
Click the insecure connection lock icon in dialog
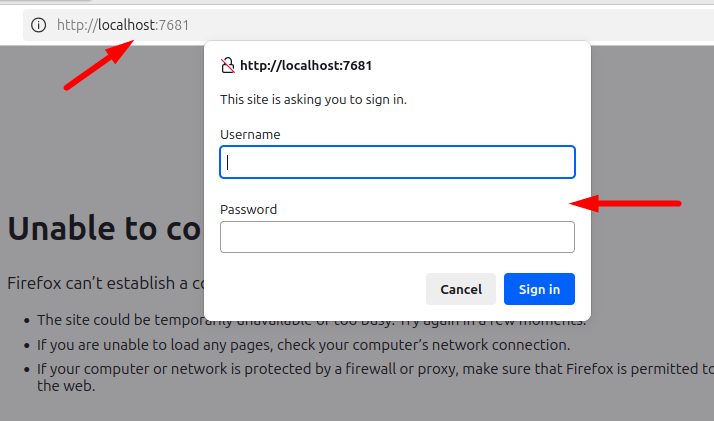227,66
